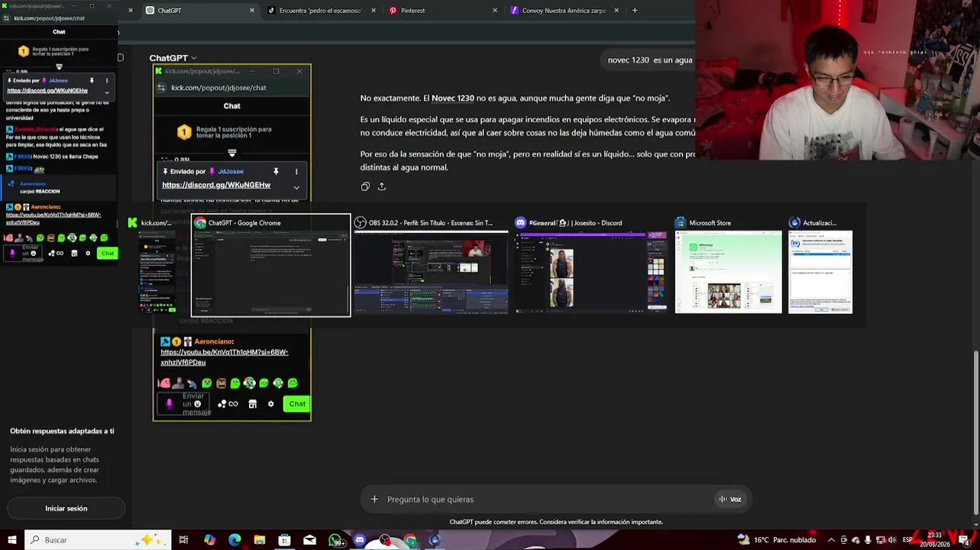Show hidden system tray icons
Viewport: 980px width, 550px height.
tap(831, 540)
